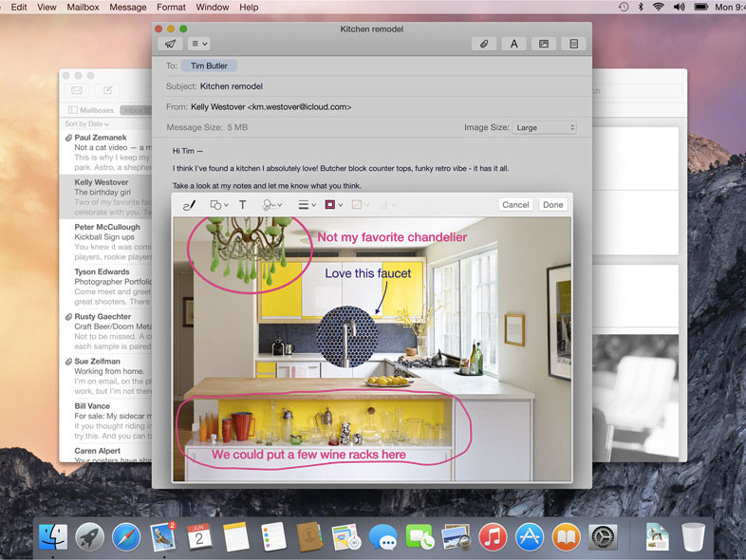Image resolution: width=746 pixels, height=560 pixels.
Task: Open Trash from the Dock
Action: [x=693, y=537]
